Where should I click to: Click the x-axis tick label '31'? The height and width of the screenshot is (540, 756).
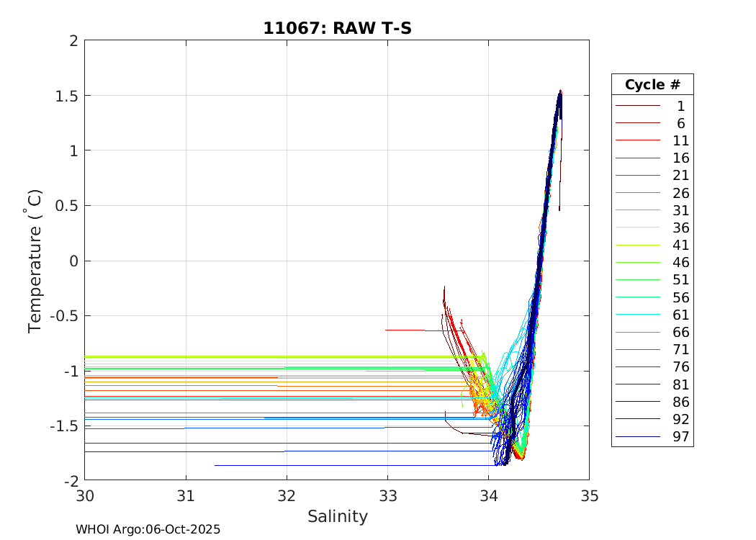coord(186,495)
